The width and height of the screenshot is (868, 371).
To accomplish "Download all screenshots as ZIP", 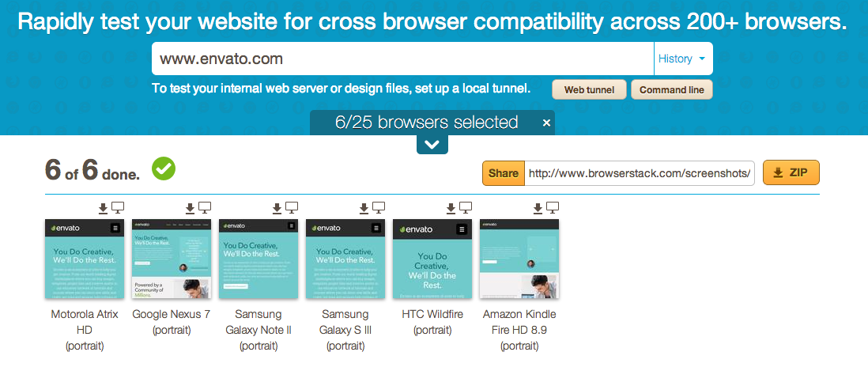I will click(791, 172).
